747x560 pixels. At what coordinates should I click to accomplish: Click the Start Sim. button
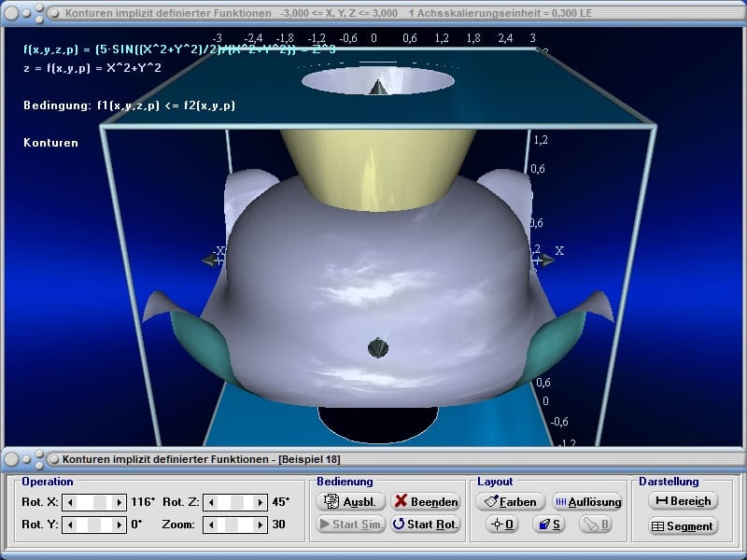click(350, 525)
